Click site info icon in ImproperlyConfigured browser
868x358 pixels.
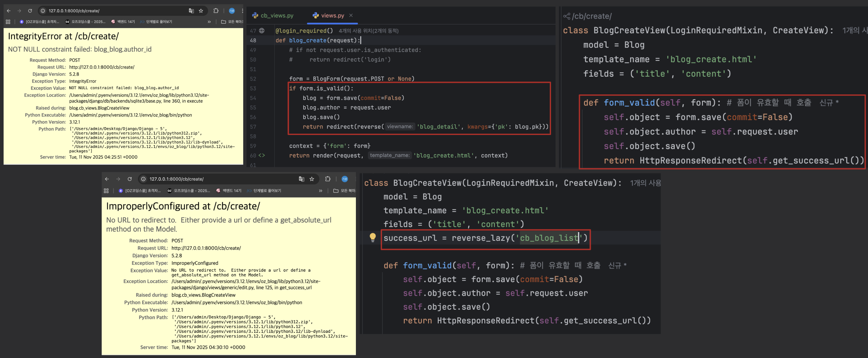pos(143,179)
